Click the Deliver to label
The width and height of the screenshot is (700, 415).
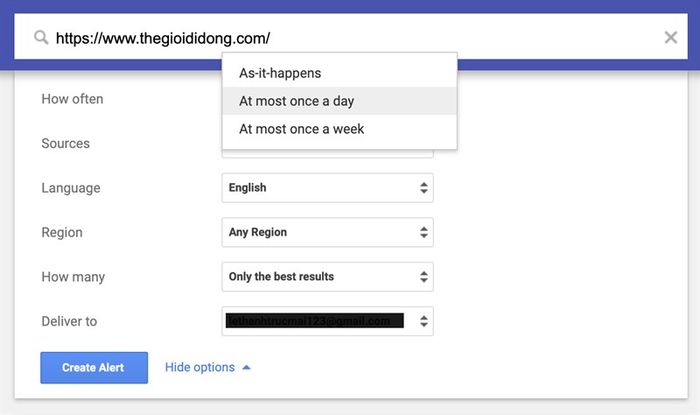(69, 322)
